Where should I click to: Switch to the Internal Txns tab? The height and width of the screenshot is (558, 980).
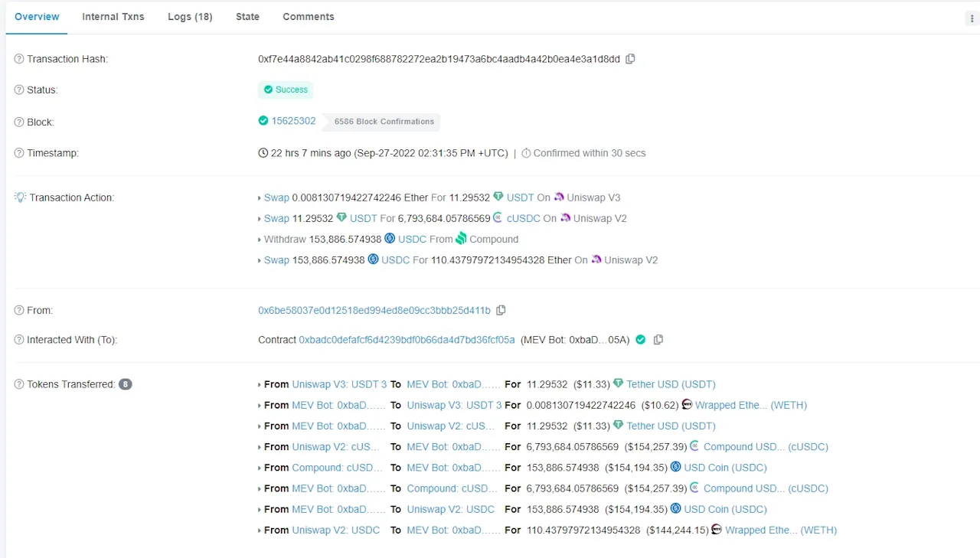coord(113,17)
